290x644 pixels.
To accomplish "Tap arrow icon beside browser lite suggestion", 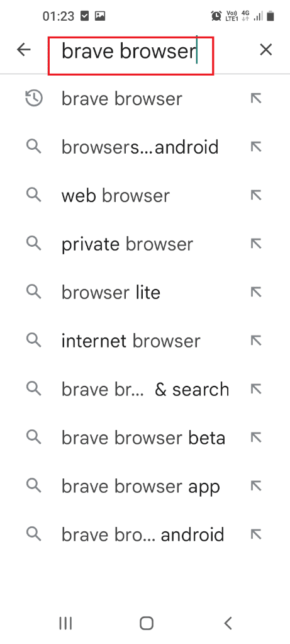I will click(256, 293).
